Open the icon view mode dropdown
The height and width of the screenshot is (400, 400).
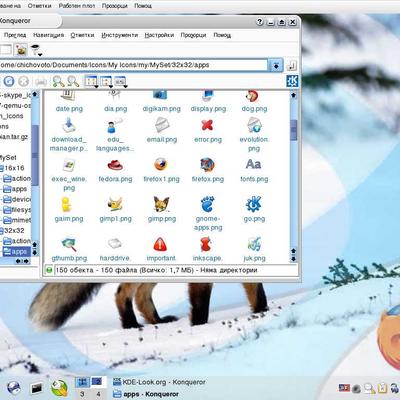(91, 82)
